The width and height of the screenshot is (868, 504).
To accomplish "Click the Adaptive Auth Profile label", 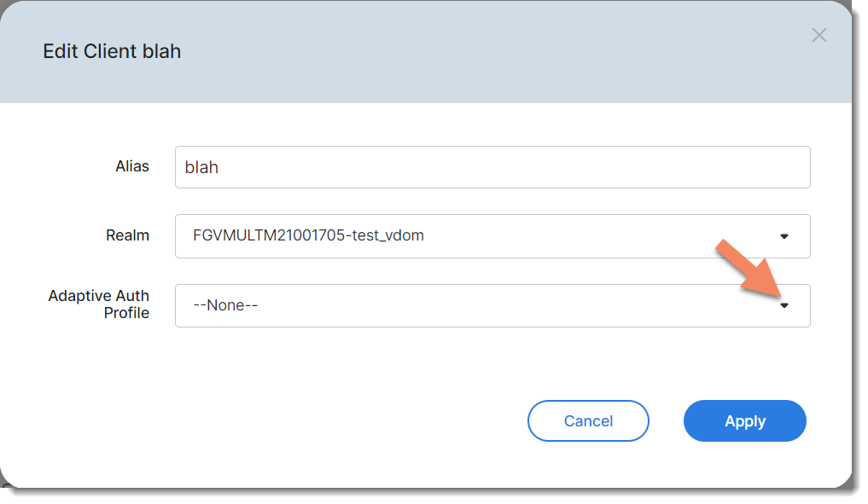I will point(99,304).
